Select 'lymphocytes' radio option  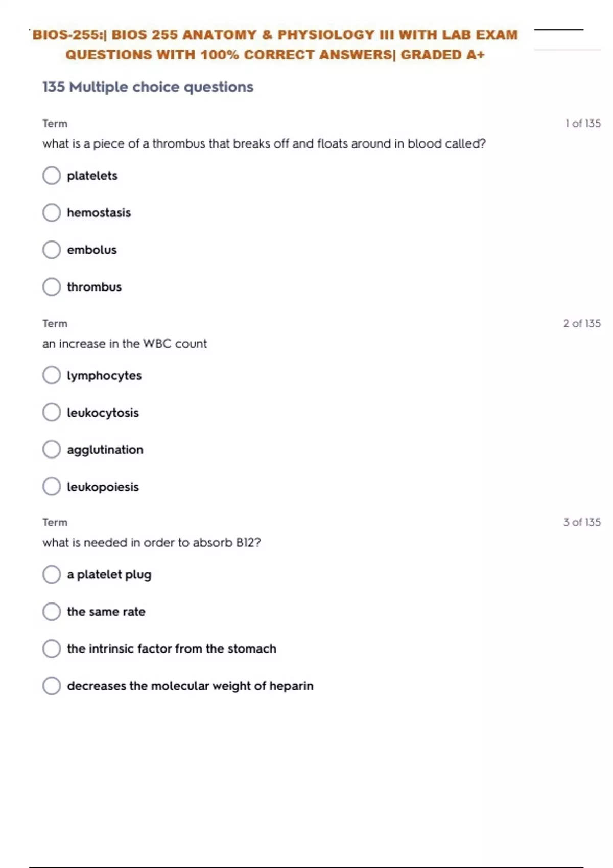[52, 375]
